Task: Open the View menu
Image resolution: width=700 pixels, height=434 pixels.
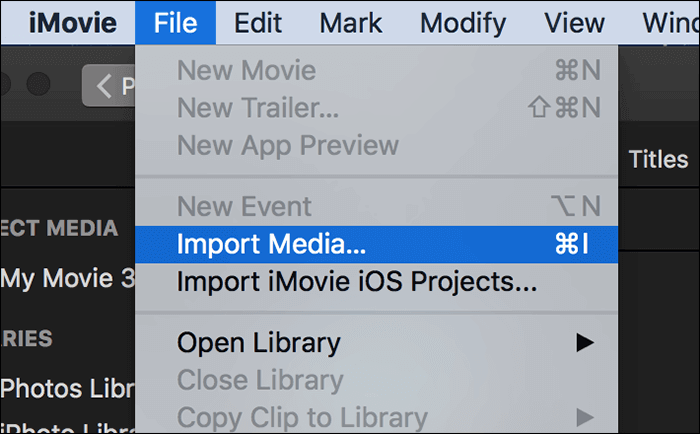Action: 576,22
